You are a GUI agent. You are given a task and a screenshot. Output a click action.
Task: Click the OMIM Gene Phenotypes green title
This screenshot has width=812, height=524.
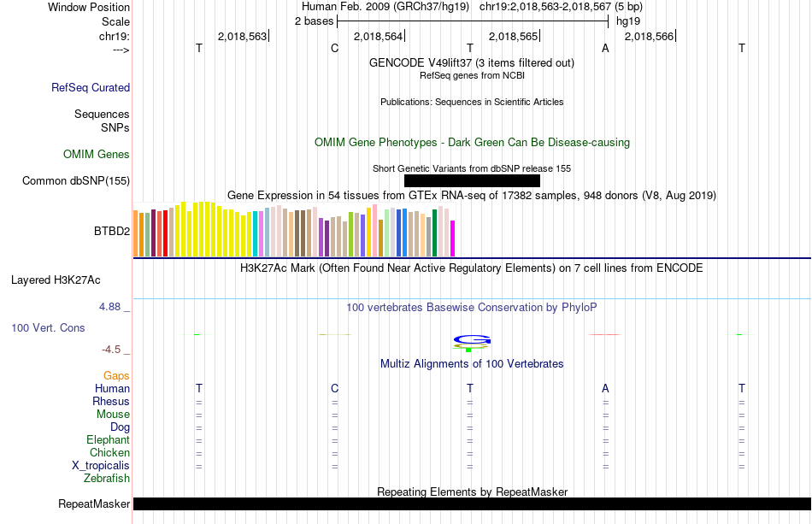472,143
